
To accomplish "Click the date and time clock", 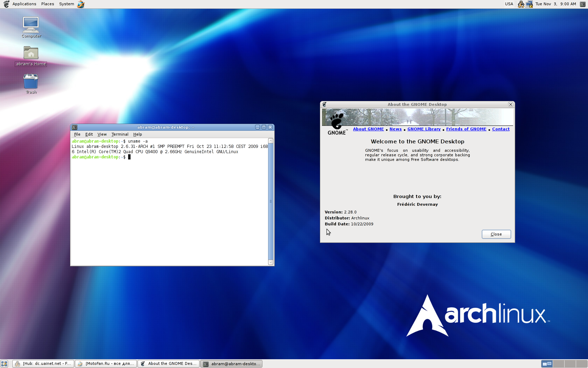I will point(555,4).
